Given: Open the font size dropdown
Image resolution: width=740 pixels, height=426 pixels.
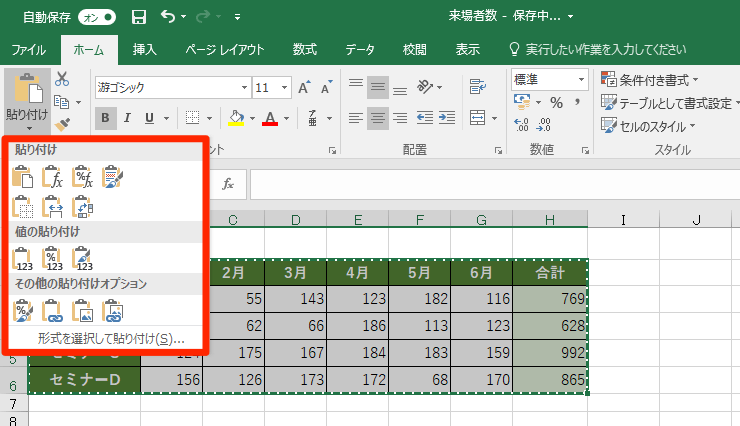Looking at the screenshot, I should coord(284,87).
